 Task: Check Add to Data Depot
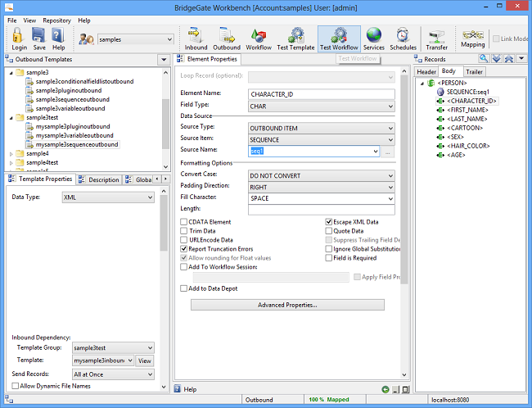point(183,288)
